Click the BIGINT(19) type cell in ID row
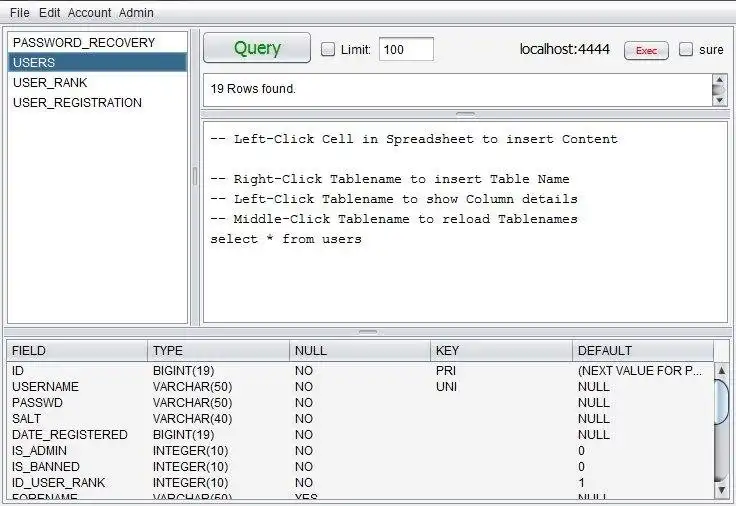The height and width of the screenshot is (506, 736). pos(219,371)
